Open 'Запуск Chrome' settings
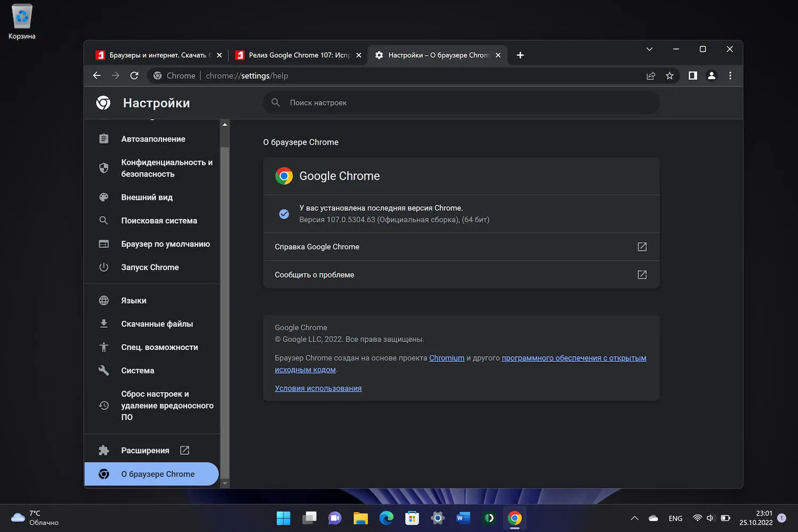798x532 pixels. point(152,267)
